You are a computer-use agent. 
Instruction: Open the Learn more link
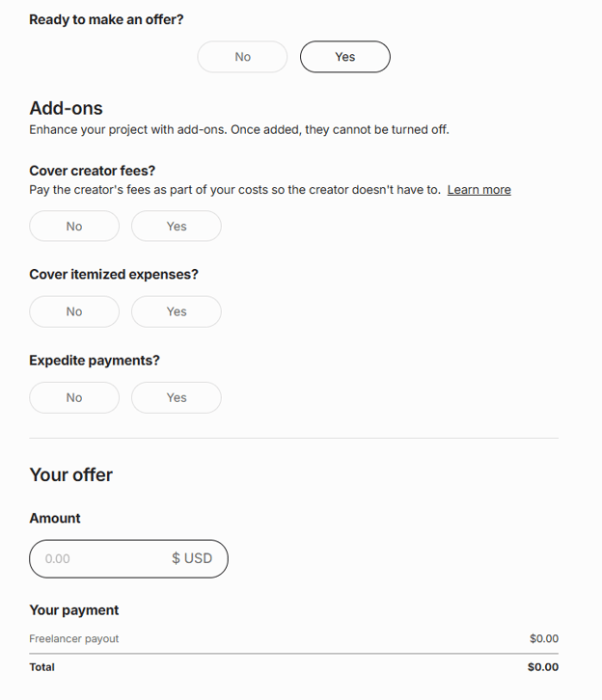[479, 190]
